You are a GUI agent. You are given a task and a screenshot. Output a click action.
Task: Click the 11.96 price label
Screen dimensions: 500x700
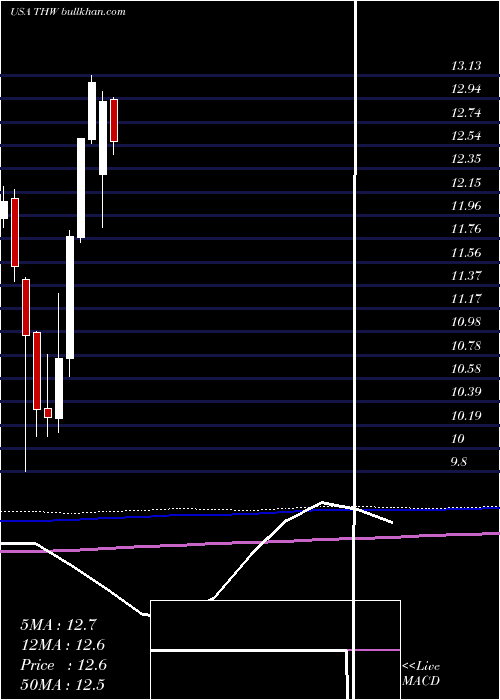[x=466, y=206]
